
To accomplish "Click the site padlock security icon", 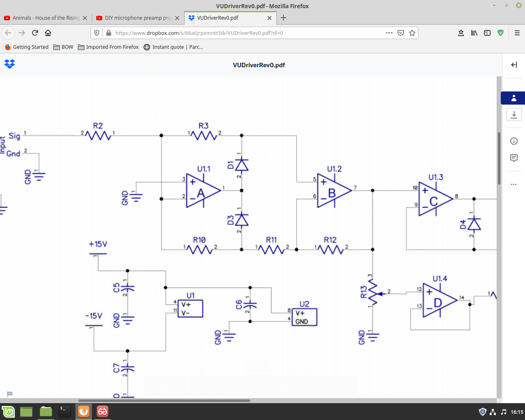I will tap(108, 33).
